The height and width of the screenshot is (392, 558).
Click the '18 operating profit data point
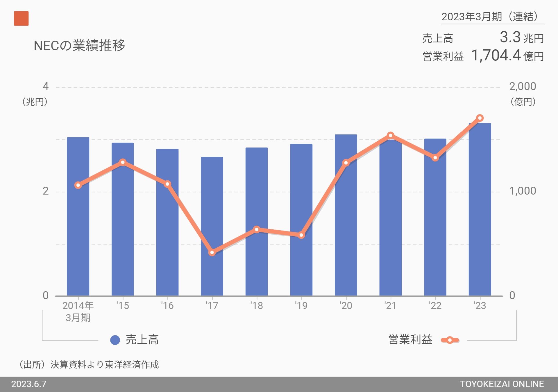tap(257, 229)
